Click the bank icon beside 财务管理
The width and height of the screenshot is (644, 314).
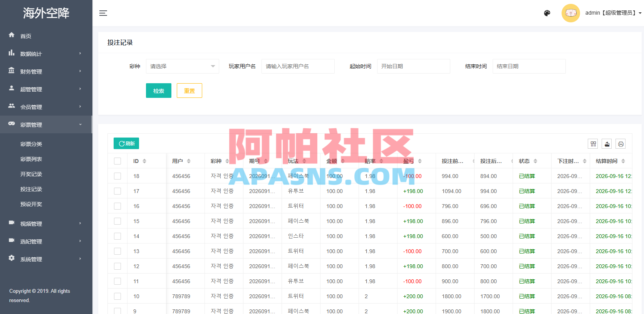point(12,71)
